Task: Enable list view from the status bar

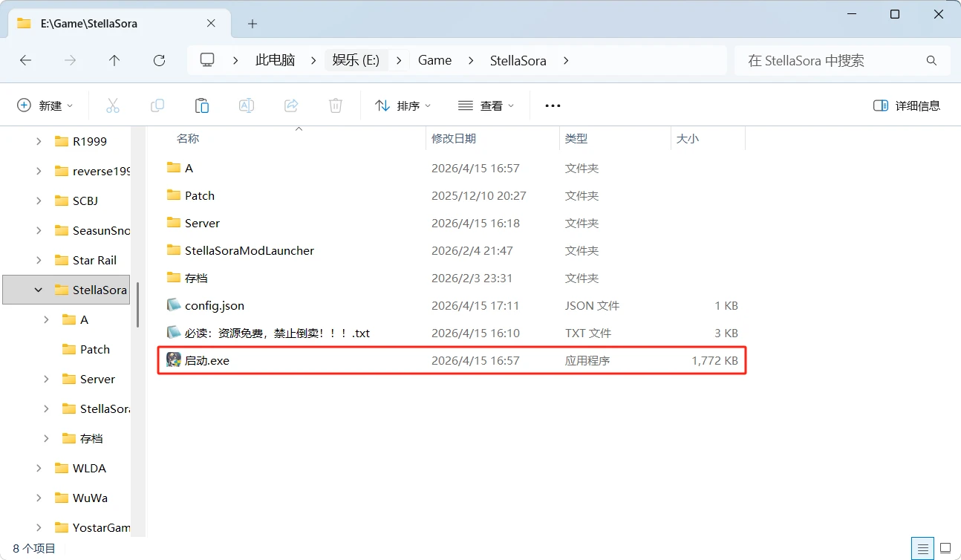Action: coord(922,548)
